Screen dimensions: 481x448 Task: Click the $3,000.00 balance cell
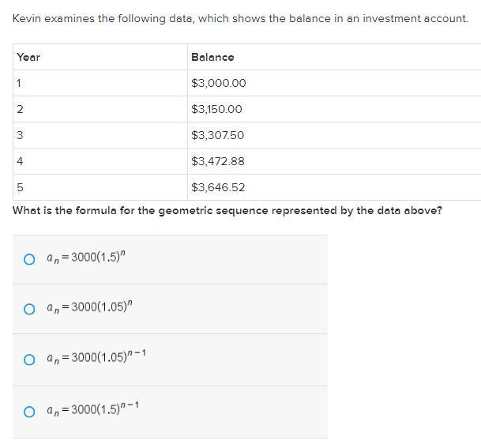tap(218, 83)
